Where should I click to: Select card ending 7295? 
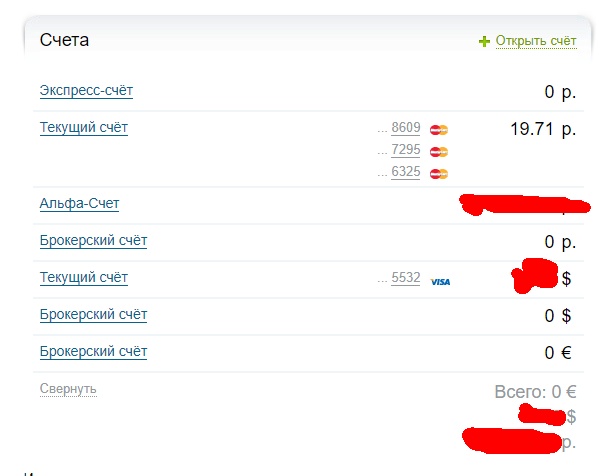tap(406, 149)
